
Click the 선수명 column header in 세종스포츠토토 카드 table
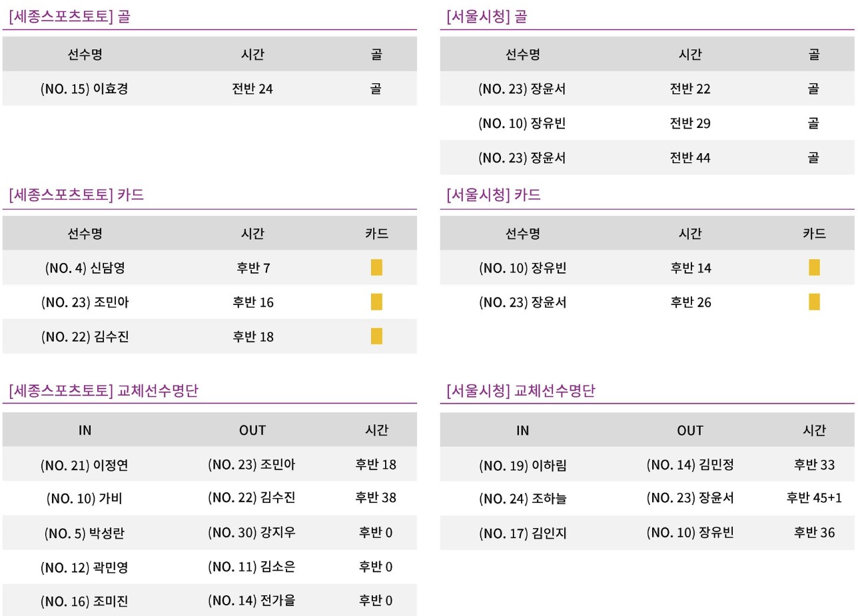tap(85, 234)
